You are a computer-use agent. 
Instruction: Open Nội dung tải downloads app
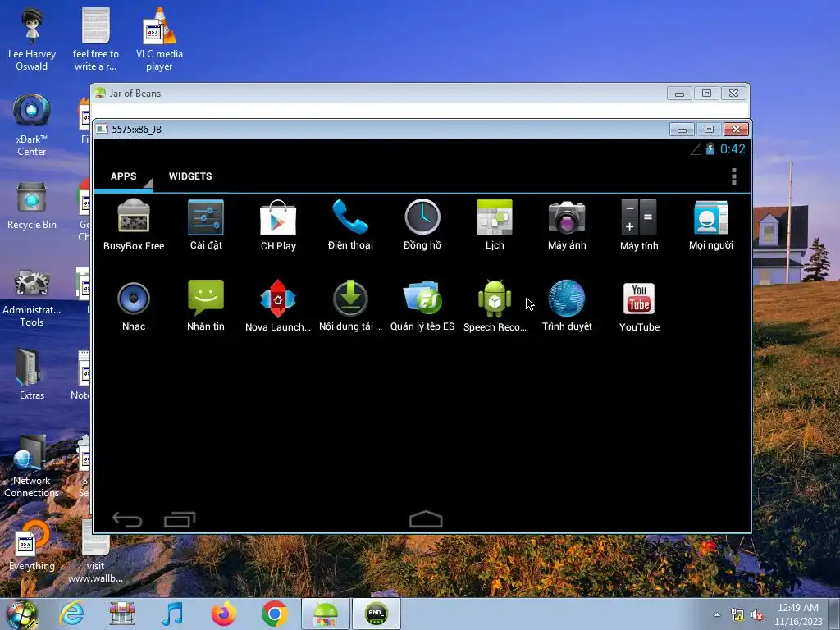tap(350, 306)
